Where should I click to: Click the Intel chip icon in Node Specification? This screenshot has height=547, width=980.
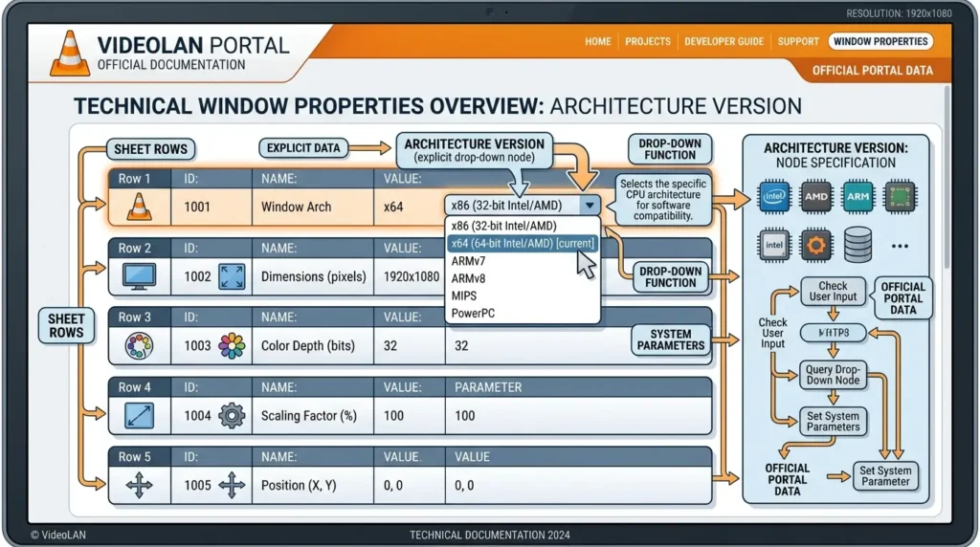pyautogui.click(x=773, y=197)
